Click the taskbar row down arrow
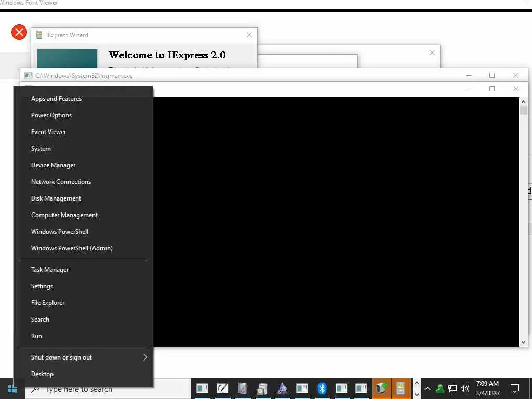Image resolution: width=532 pixels, height=399 pixels. pos(417,394)
